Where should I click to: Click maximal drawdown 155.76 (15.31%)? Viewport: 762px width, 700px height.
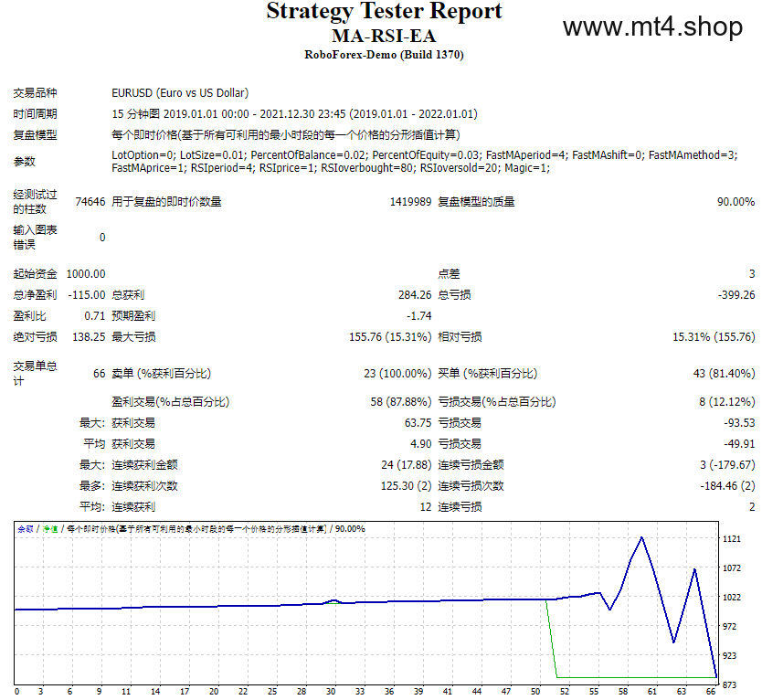(390, 337)
